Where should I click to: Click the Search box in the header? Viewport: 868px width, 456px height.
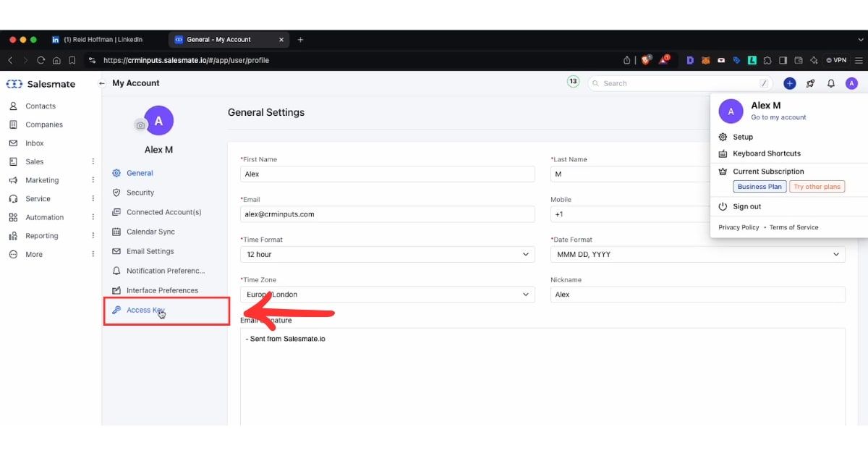(680, 83)
